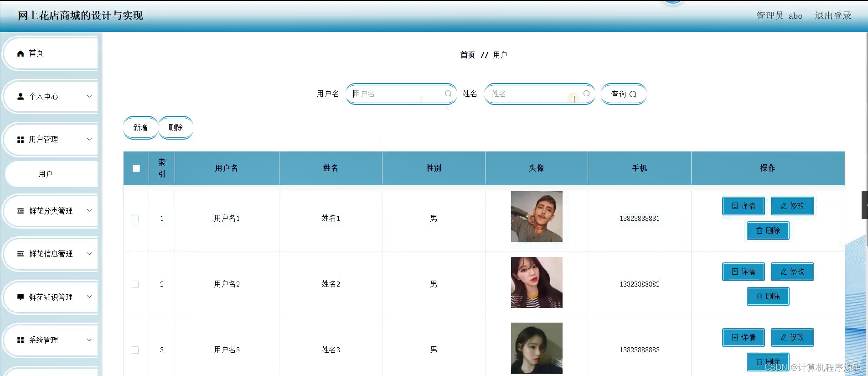Click phone number 13823888881

(640, 219)
